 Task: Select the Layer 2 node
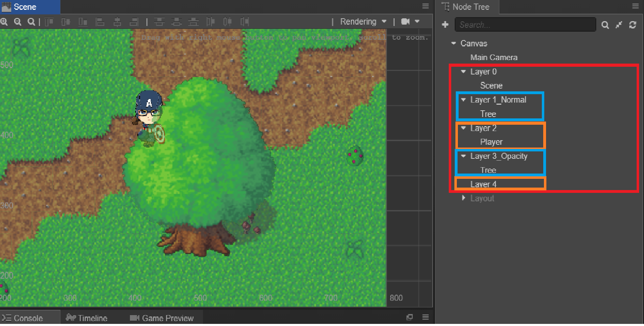[484, 128]
